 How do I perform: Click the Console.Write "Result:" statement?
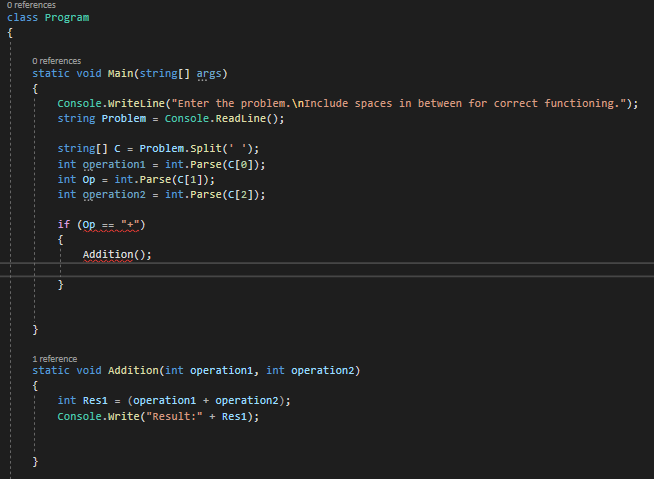158,416
